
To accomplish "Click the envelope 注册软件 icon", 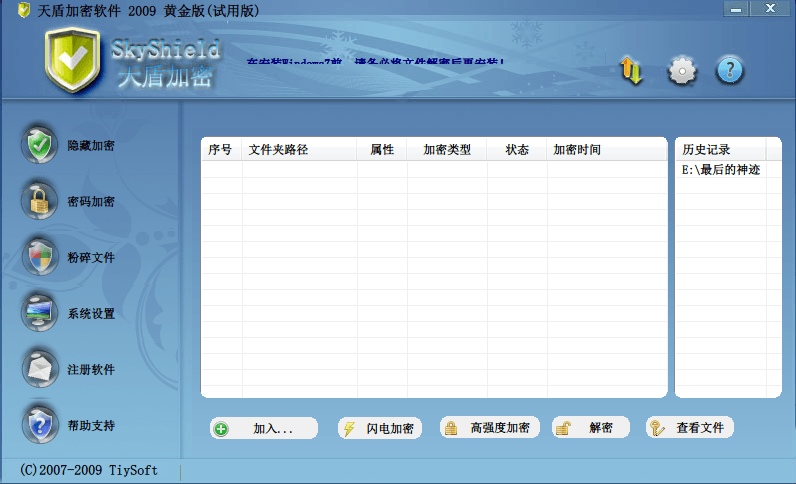I will [40, 369].
